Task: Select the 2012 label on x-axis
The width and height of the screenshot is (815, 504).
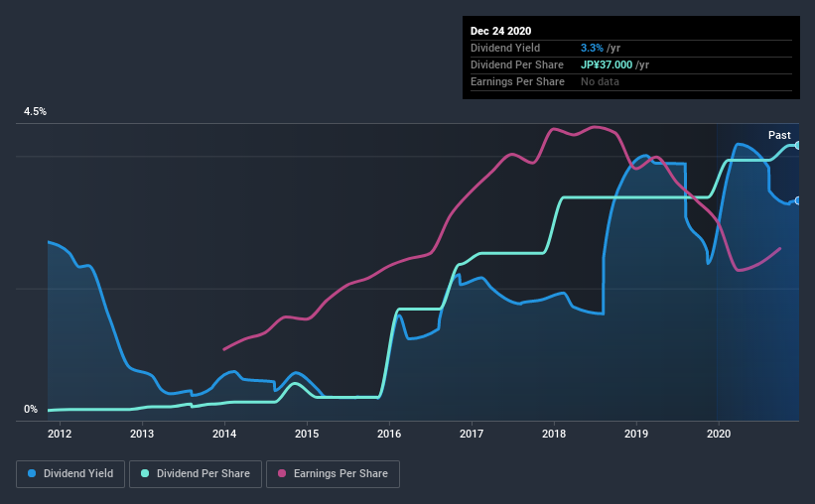Action: [x=60, y=434]
